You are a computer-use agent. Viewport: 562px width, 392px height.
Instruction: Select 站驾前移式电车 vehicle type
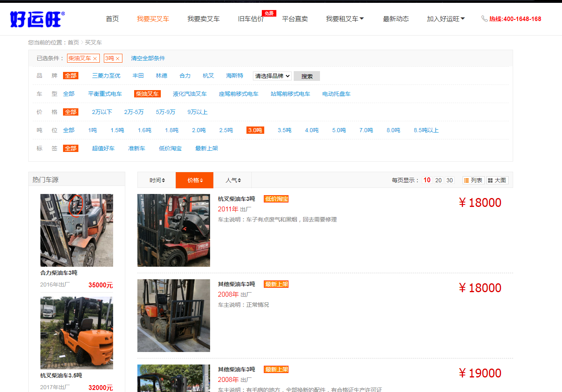pos(290,94)
